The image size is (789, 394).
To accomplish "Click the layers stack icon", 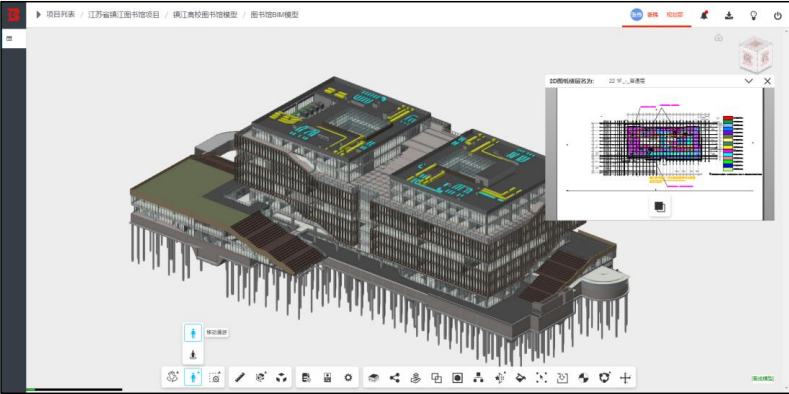I will [374, 377].
